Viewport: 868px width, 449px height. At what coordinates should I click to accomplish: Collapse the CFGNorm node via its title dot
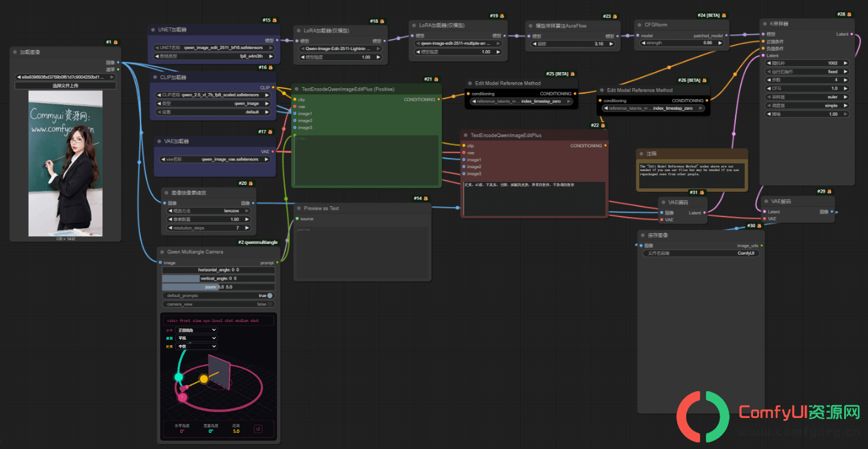pos(639,25)
